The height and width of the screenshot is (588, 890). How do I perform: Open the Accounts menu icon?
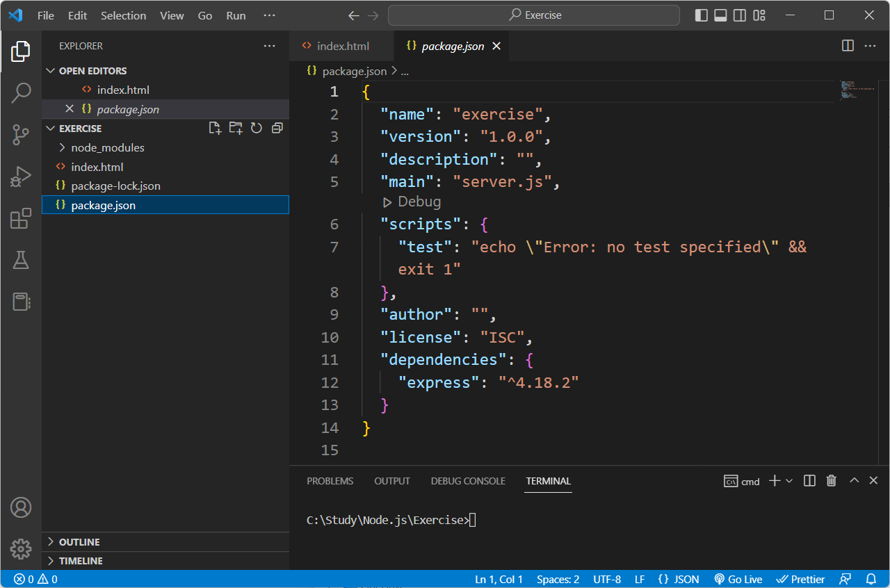click(21, 507)
